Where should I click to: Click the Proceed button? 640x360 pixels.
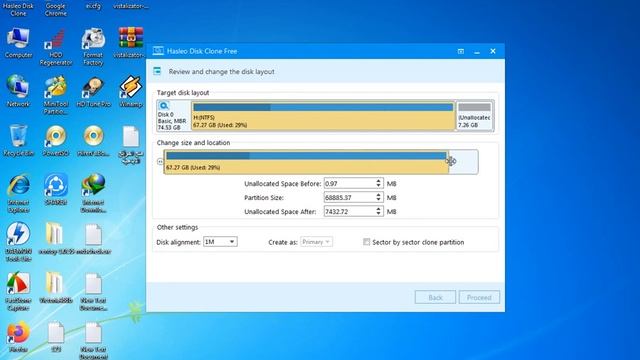point(479,297)
